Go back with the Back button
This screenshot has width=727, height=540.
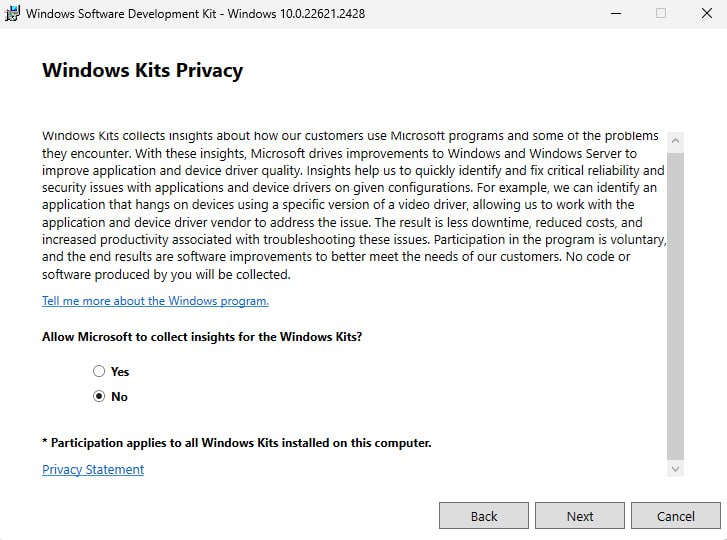coord(484,516)
